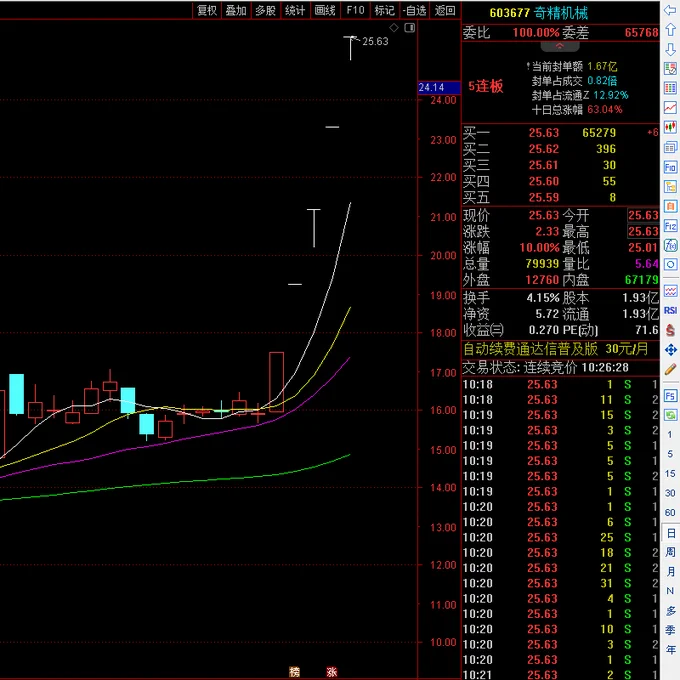Viewport: 680px width, 680px height.
Task: Click 买一 bid price 25.63
Action: [543, 133]
